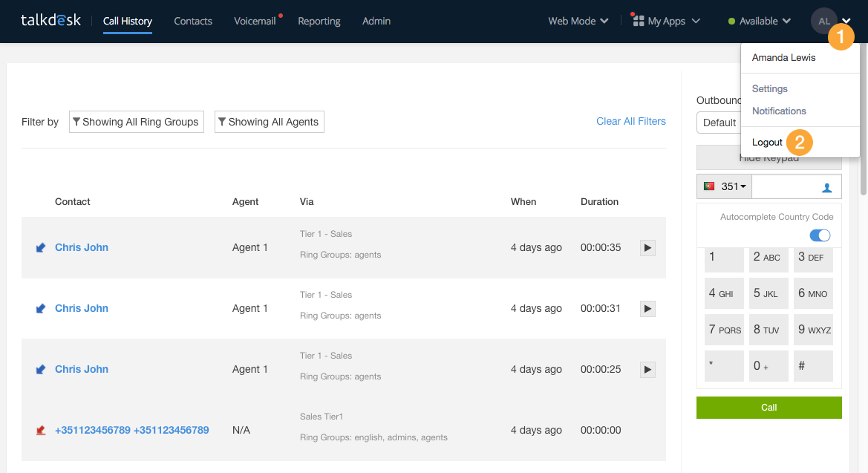Click the funnel icon on Showing All Agents

222,122
